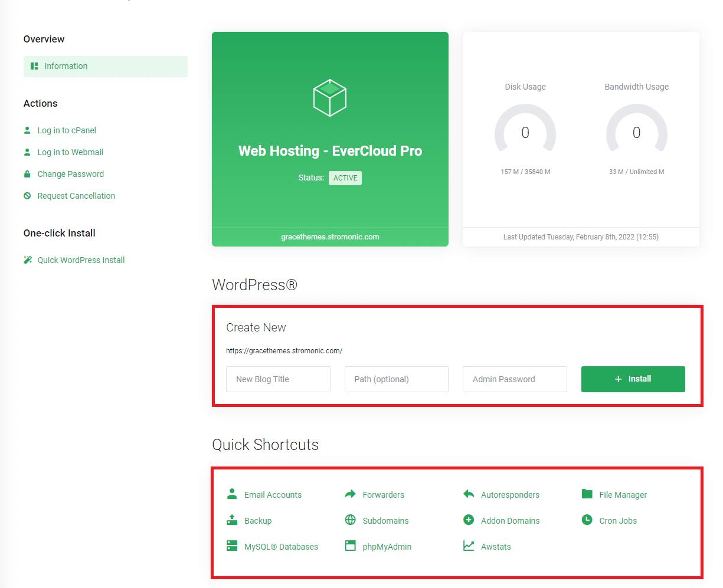723x588 pixels.
Task: Open Addon Domains shortcut link
Action: pos(511,521)
